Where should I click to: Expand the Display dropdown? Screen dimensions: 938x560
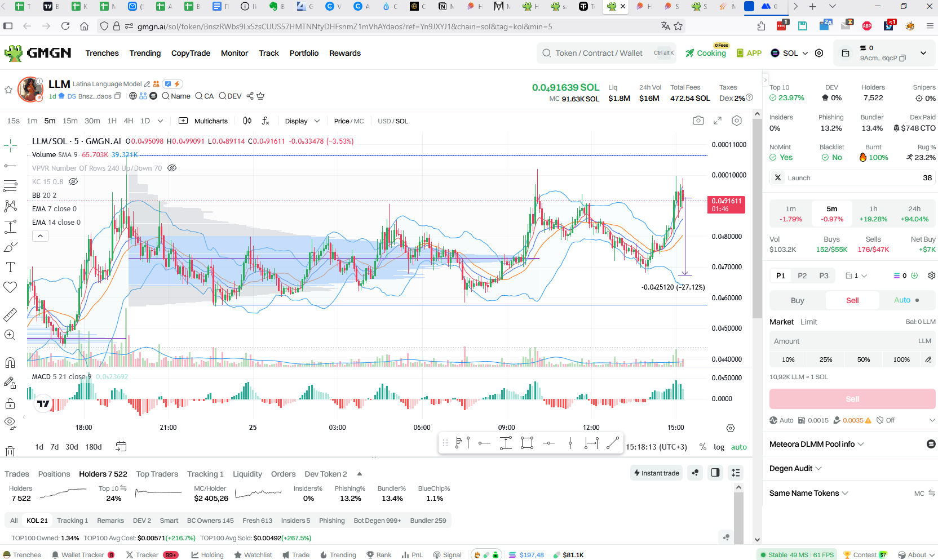point(302,121)
